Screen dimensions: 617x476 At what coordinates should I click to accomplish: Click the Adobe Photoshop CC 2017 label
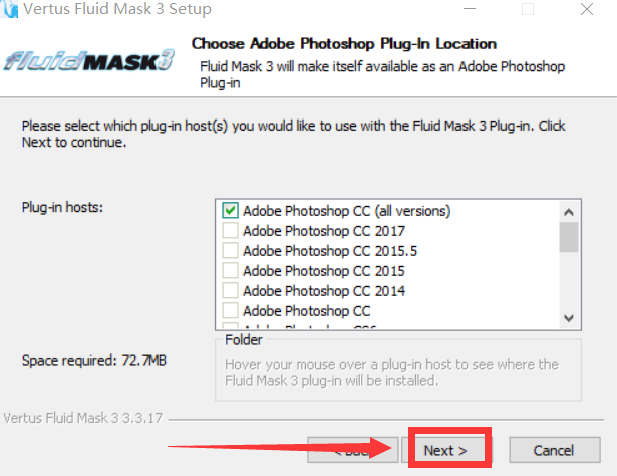(324, 231)
